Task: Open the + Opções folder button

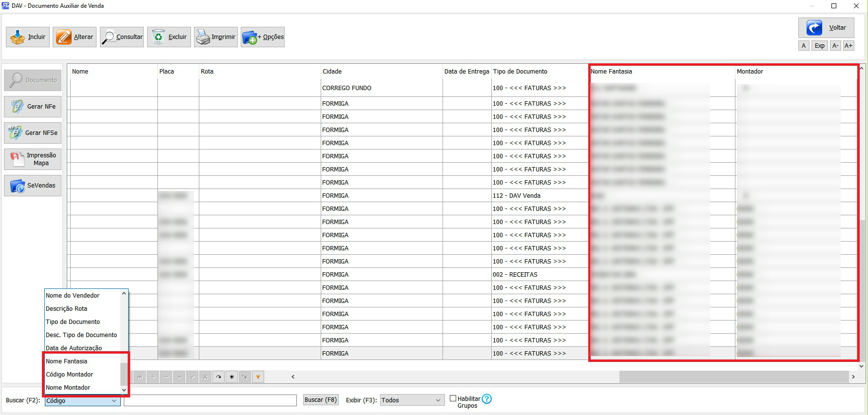Action: 263,37
